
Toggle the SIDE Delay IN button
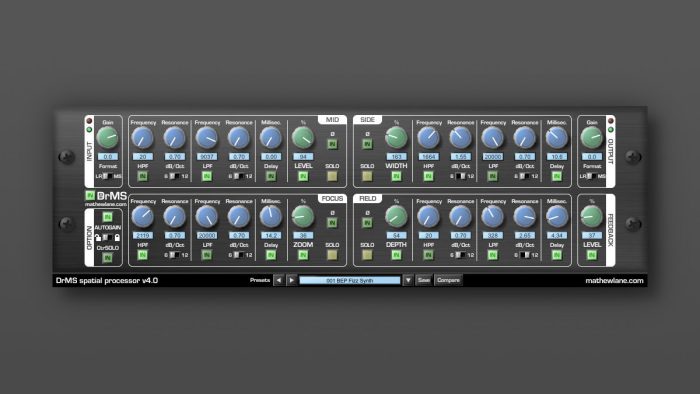(557, 176)
